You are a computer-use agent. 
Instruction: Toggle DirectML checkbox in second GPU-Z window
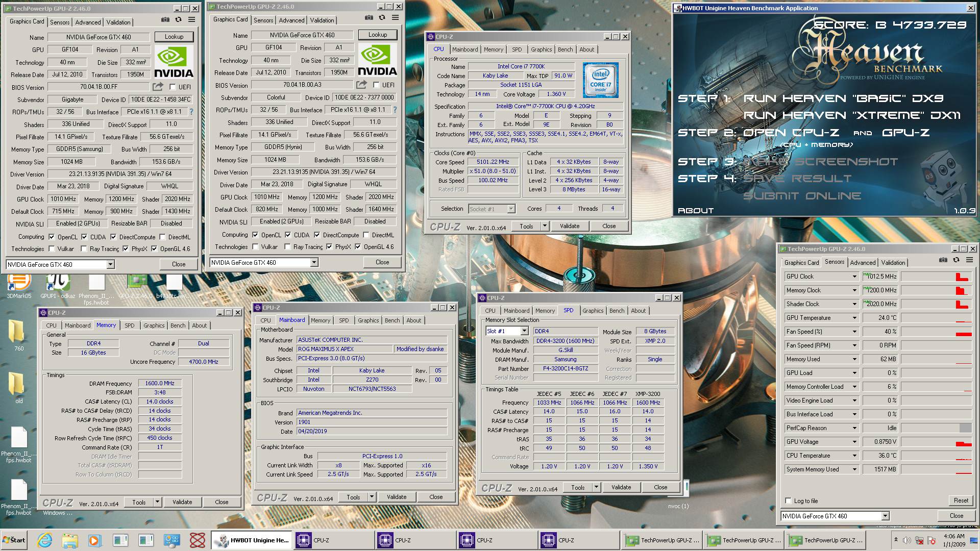[x=366, y=235]
